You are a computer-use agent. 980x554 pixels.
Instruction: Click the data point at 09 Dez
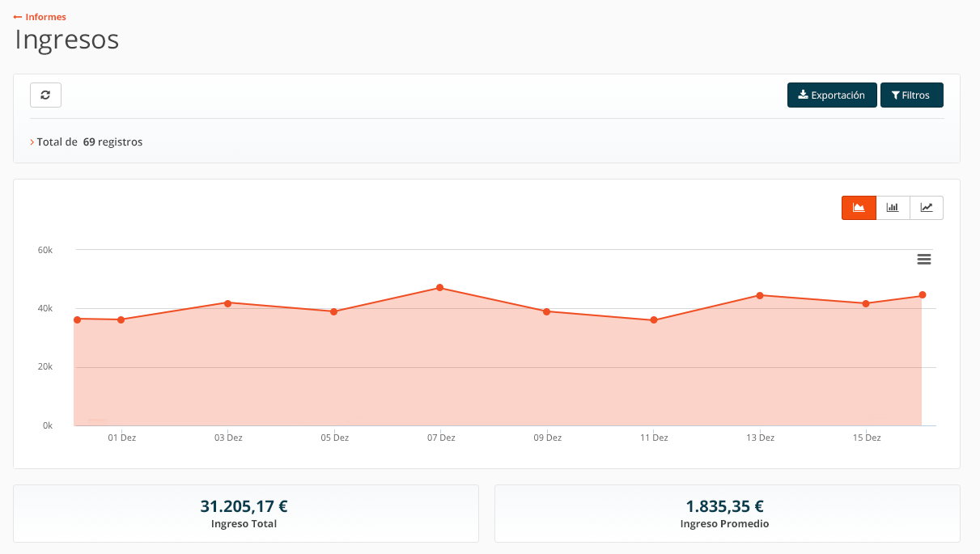pyautogui.click(x=547, y=311)
